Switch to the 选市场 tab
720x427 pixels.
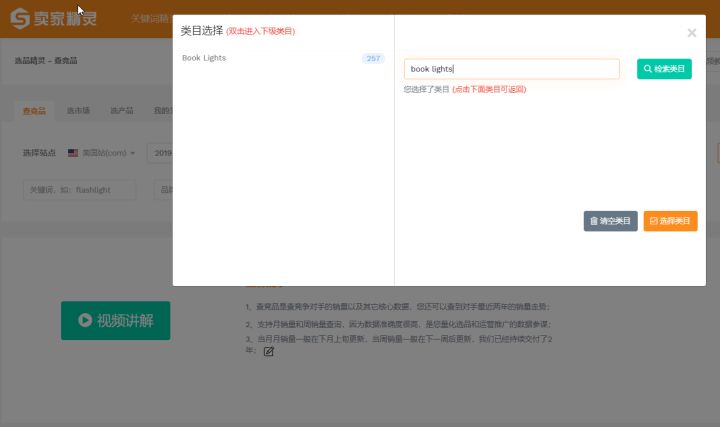pyautogui.click(x=78, y=111)
